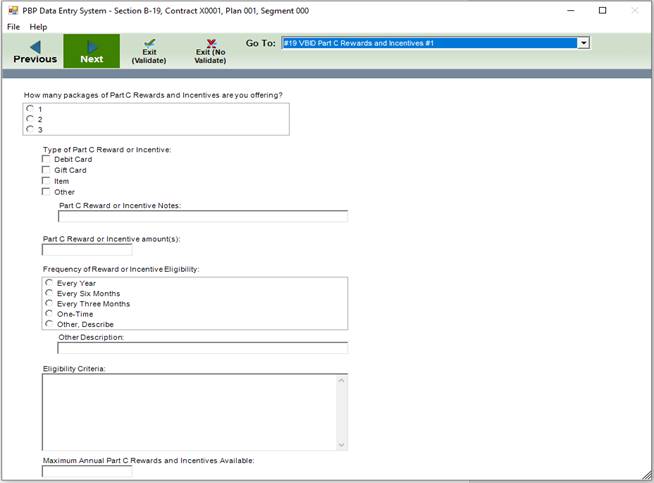Click inside the Eligibility Criteria text area
This screenshot has height=483, width=654.
190,412
